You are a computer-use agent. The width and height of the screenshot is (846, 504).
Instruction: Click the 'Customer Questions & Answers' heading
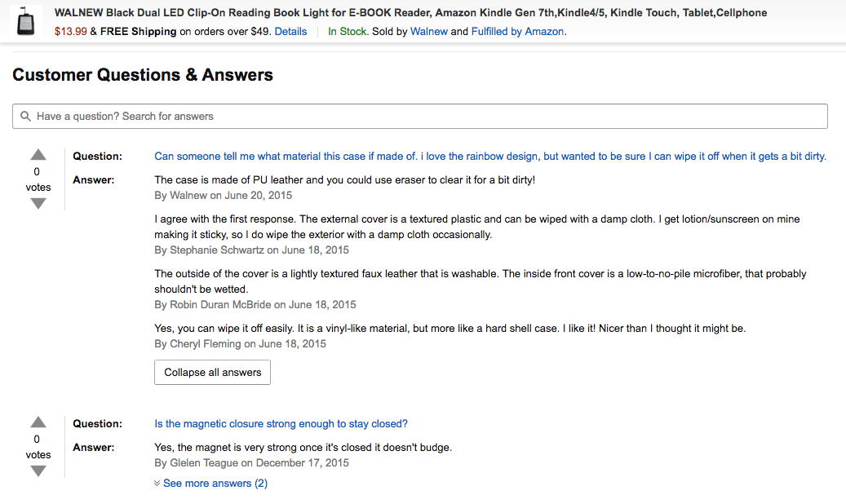point(142,74)
